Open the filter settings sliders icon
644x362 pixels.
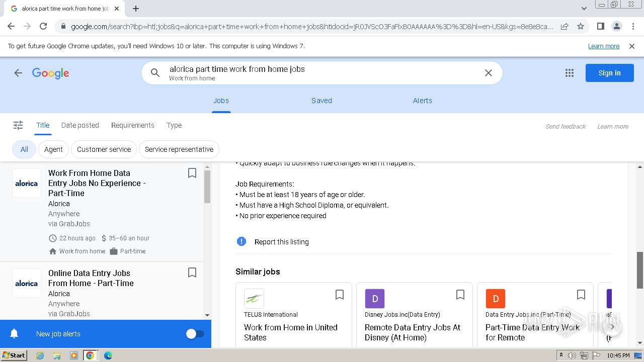coord(18,125)
